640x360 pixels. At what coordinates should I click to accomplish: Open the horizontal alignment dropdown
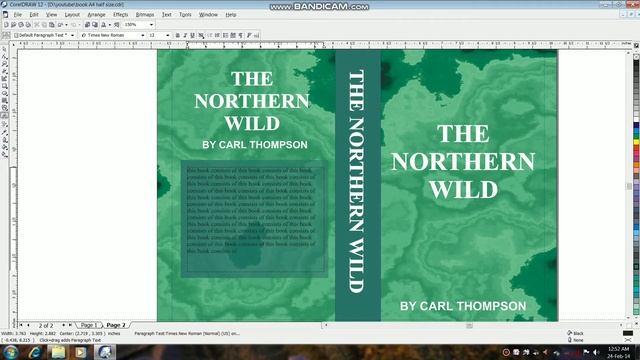[202, 36]
